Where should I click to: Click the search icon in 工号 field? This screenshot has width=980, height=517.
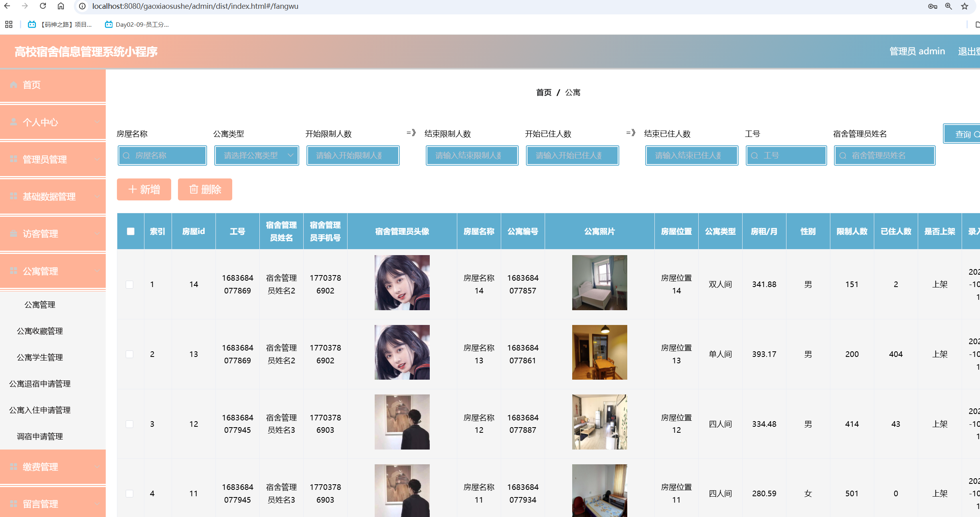click(755, 156)
